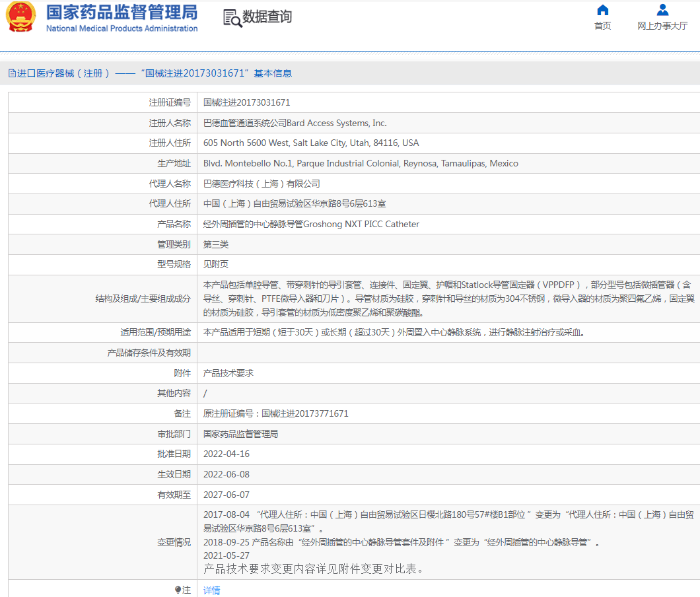This screenshot has height=597, width=700.
Task: Click National Medical Products Administration subtitle
Action: click(x=122, y=28)
